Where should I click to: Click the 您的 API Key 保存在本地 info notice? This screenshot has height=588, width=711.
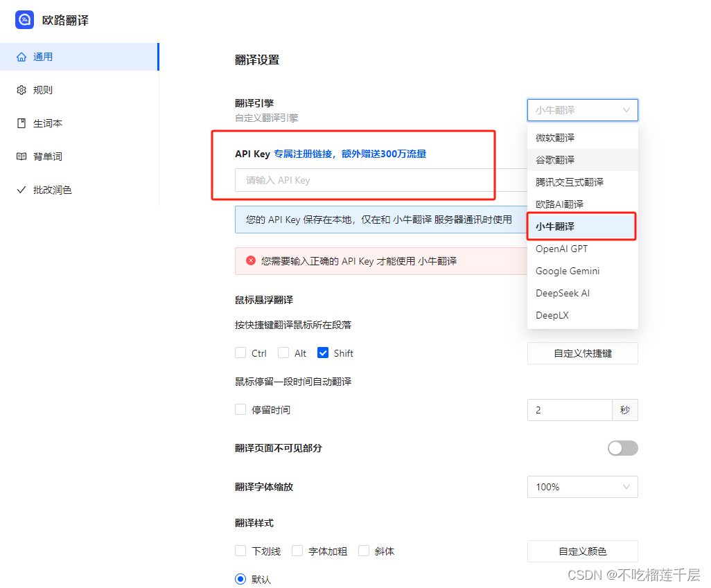pos(381,220)
